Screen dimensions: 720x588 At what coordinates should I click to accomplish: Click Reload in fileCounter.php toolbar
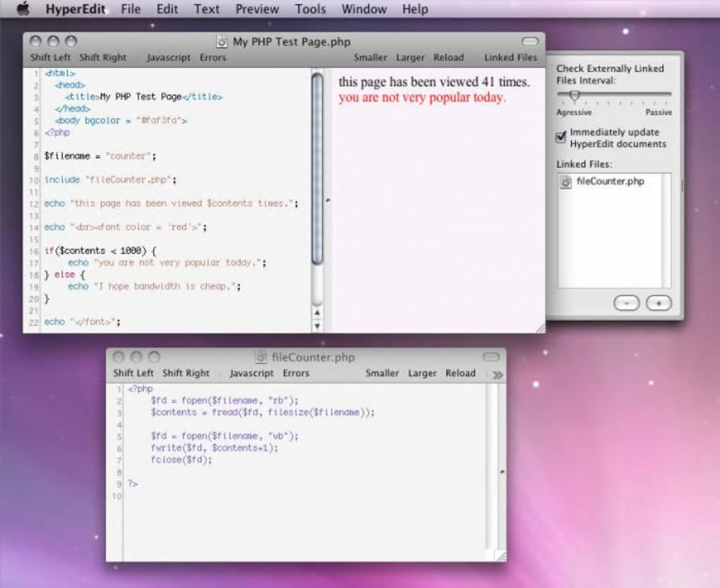click(460, 373)
